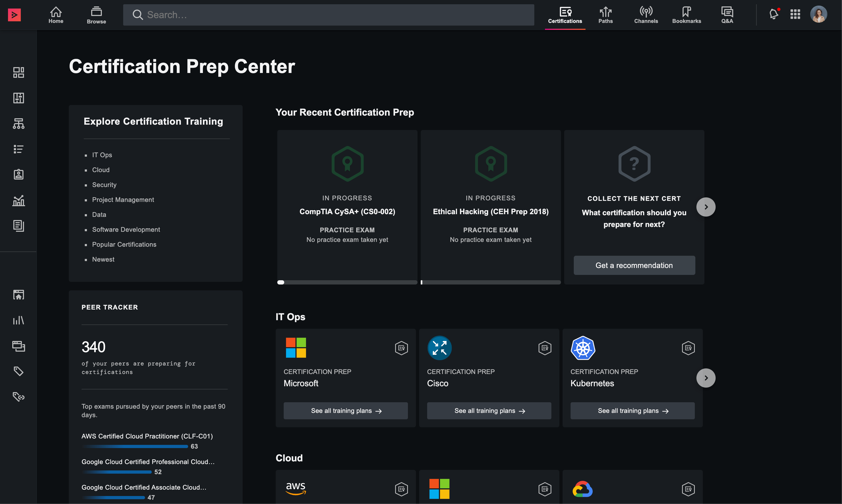Select Security in Explore Certification Training

pos(104,185)
